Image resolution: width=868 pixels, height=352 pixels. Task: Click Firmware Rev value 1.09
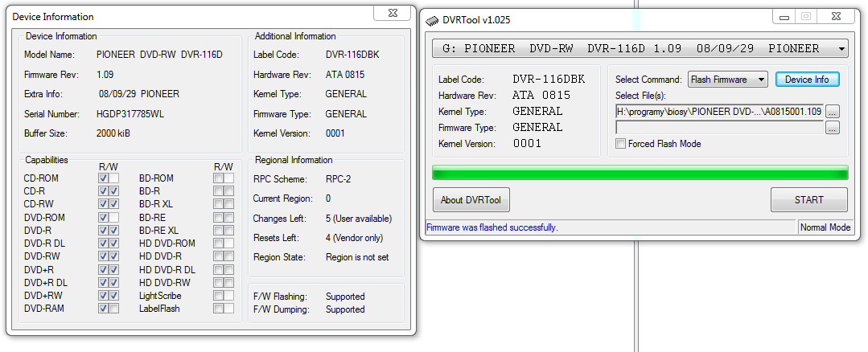point(105,75)
